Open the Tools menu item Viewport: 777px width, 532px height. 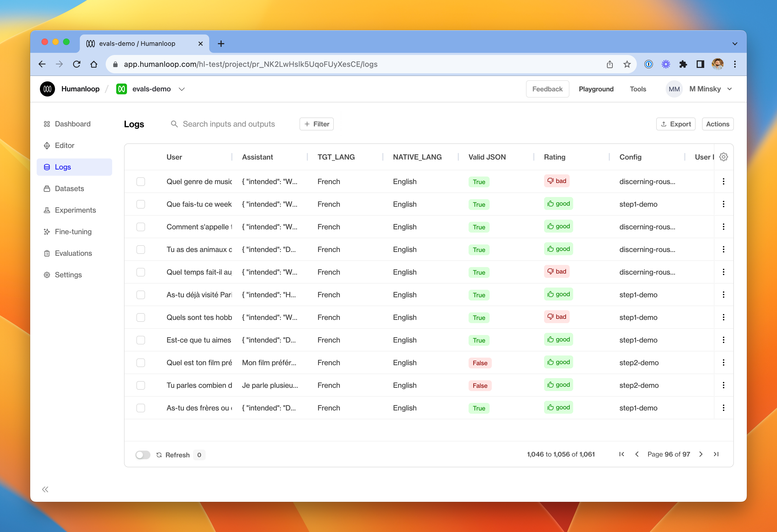[x=638, y=89]
